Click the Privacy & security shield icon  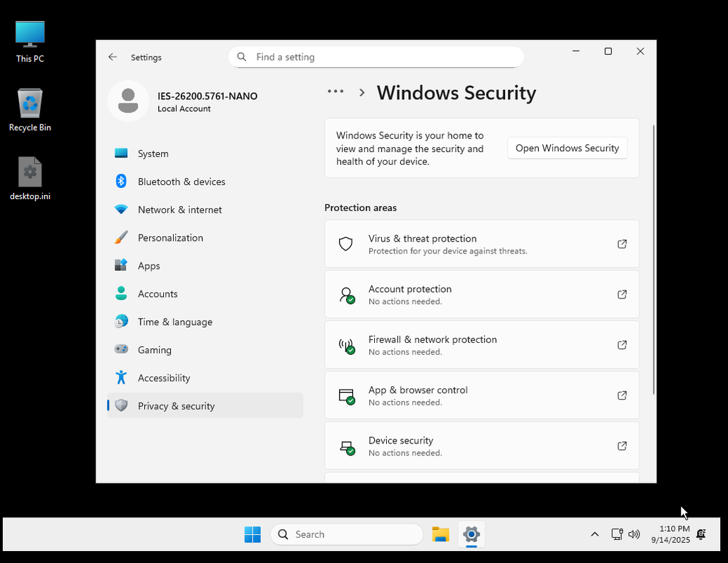tap(121, 405)
